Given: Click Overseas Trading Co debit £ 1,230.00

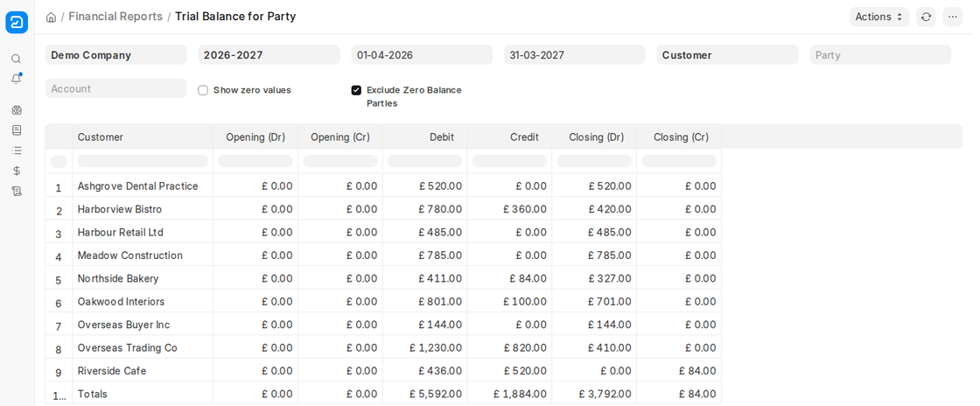Looking at the screenshot, I should point(425,348).
